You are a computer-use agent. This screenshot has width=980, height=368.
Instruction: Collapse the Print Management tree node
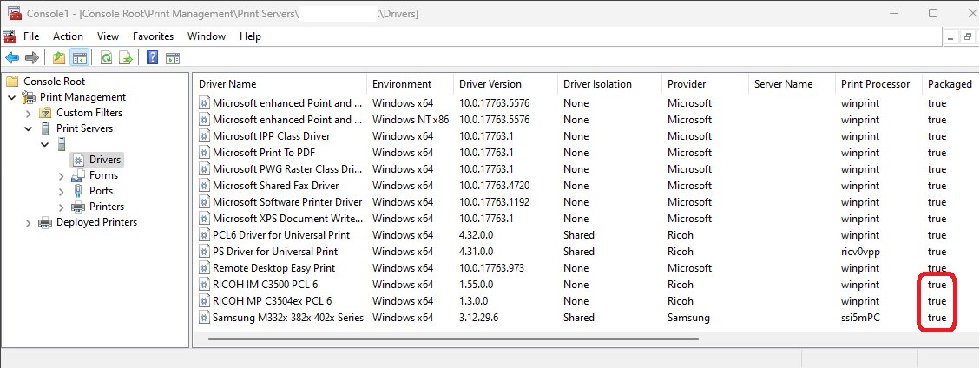coord(12,97)
